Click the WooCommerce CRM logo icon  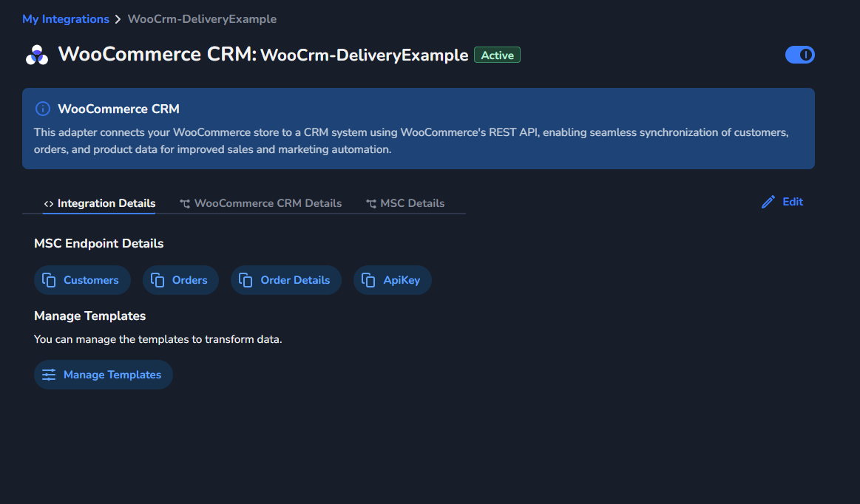click(37, 55)
